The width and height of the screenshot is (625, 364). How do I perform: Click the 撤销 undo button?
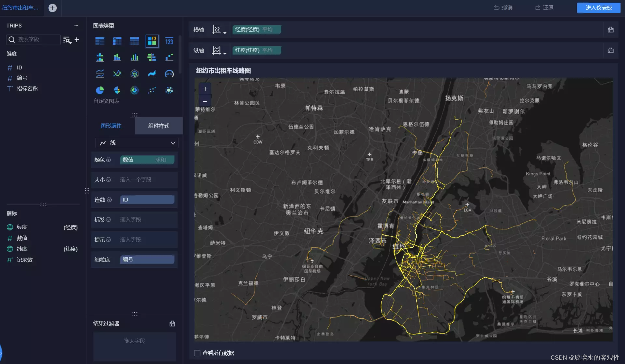(503, 7)
